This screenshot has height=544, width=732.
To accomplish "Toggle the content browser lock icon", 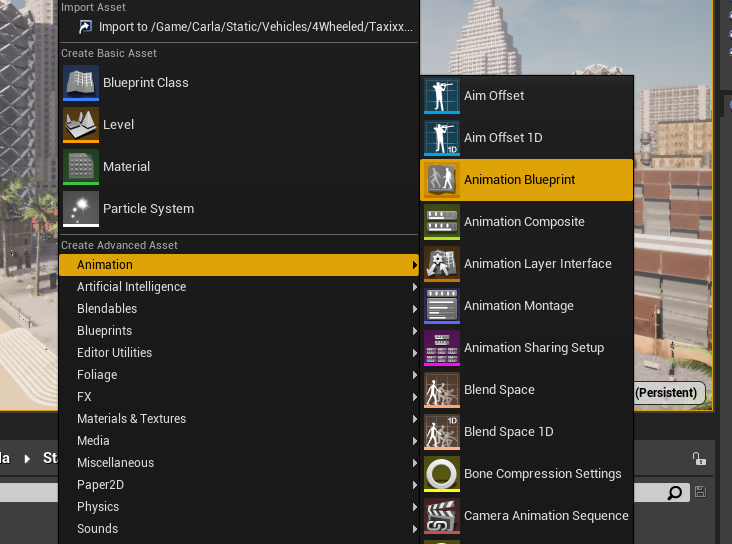I will [x=699, y=459].
